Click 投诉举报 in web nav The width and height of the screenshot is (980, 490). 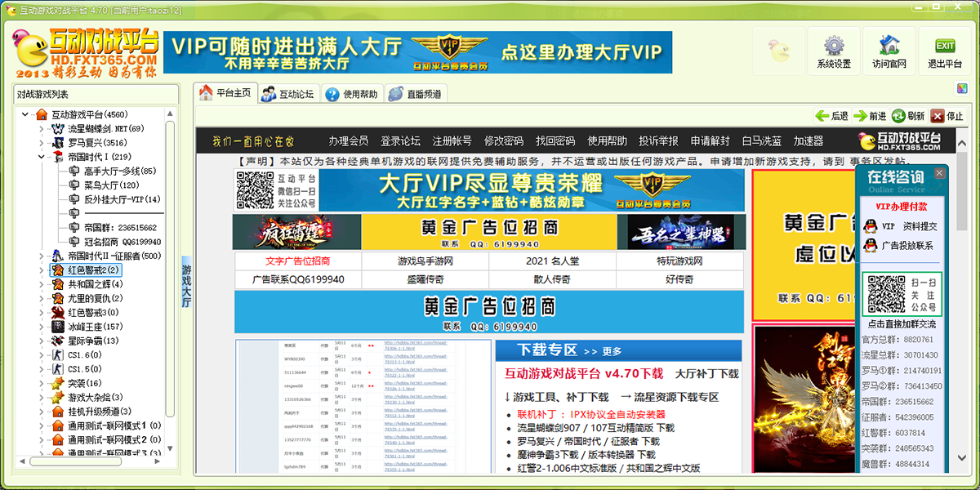(x=659, y=140)
